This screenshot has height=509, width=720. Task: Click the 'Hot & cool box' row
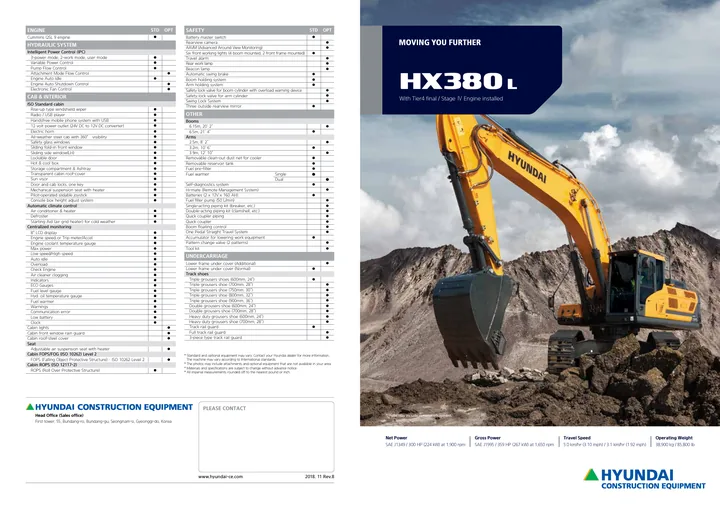pos(101,163)
